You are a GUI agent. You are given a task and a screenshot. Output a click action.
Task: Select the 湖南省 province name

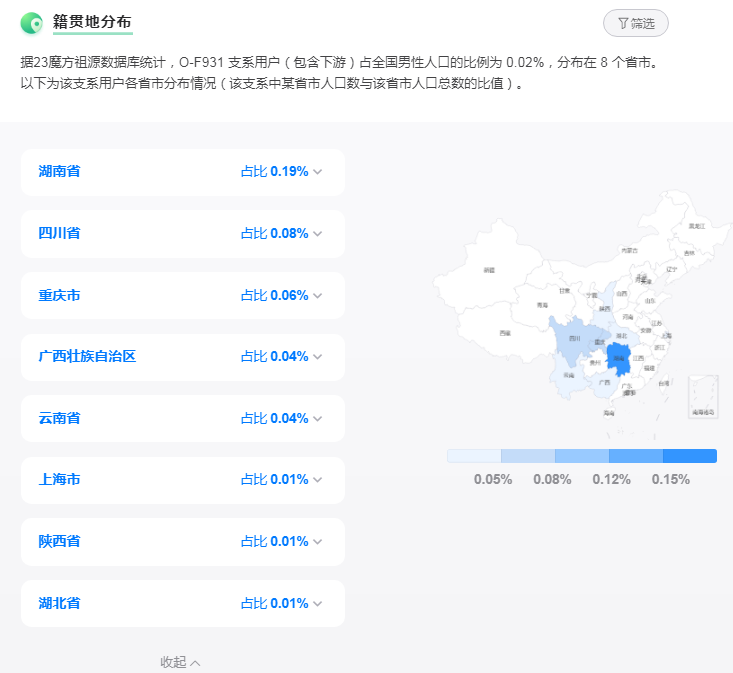click(60, 172)
